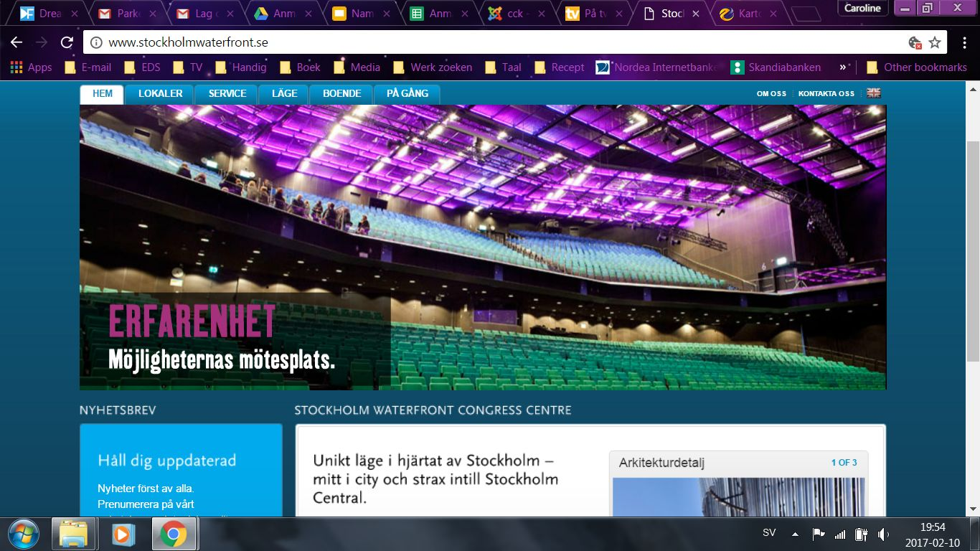
Task: Open the Boek bookmark folder
Action: click(300, 67)
